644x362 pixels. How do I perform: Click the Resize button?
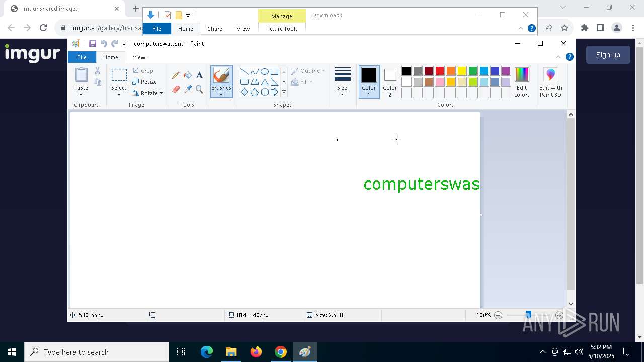(x=144, y=82)
